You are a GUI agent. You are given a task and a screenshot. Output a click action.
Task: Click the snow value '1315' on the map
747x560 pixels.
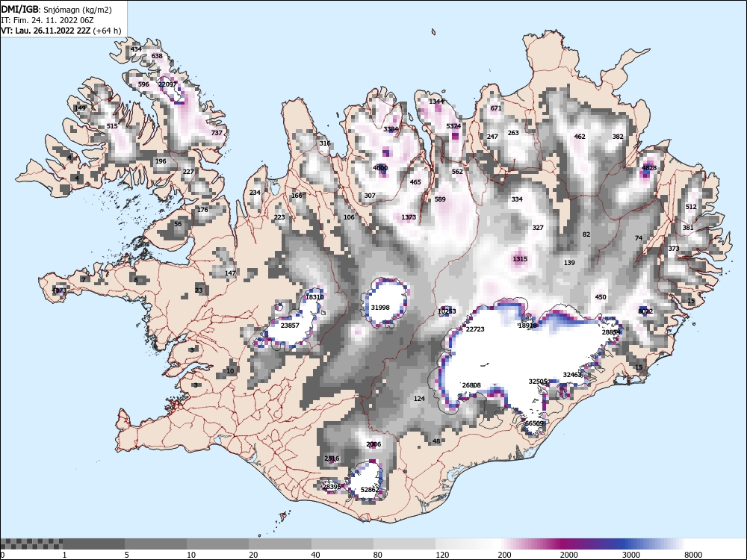(x=520, y=259)
